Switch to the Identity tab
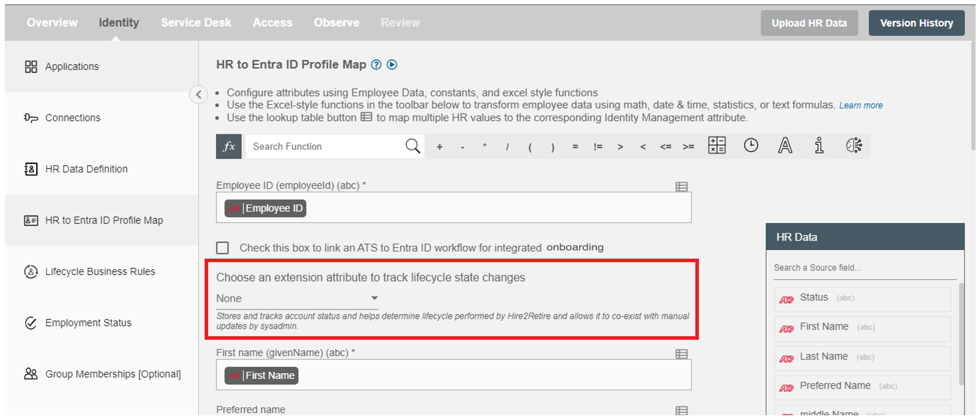 coord(119,23)
